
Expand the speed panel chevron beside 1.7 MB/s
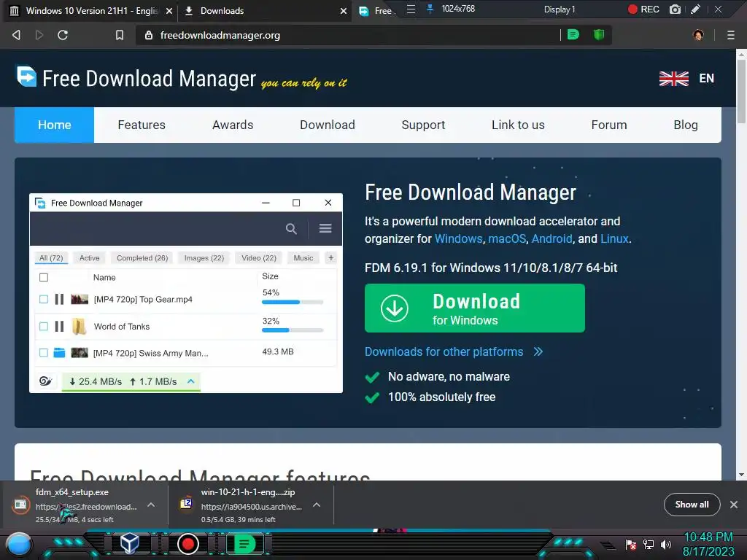(191, 381)
